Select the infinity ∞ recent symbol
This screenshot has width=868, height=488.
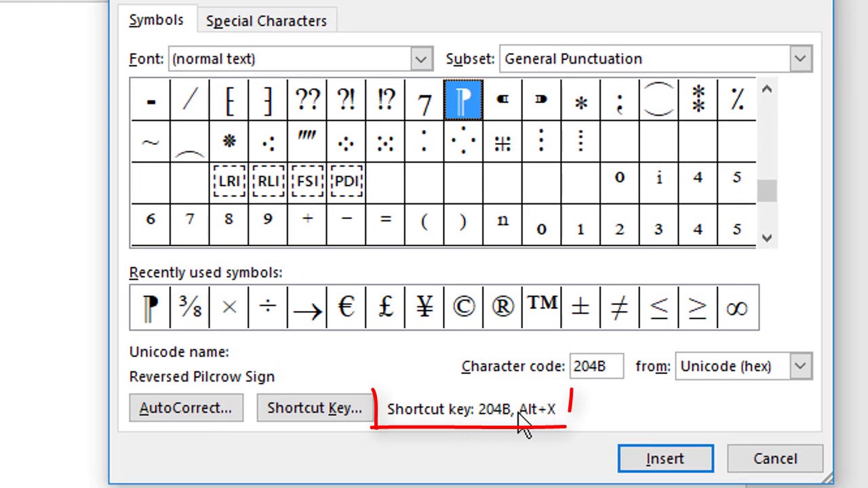tap(736, 308)
